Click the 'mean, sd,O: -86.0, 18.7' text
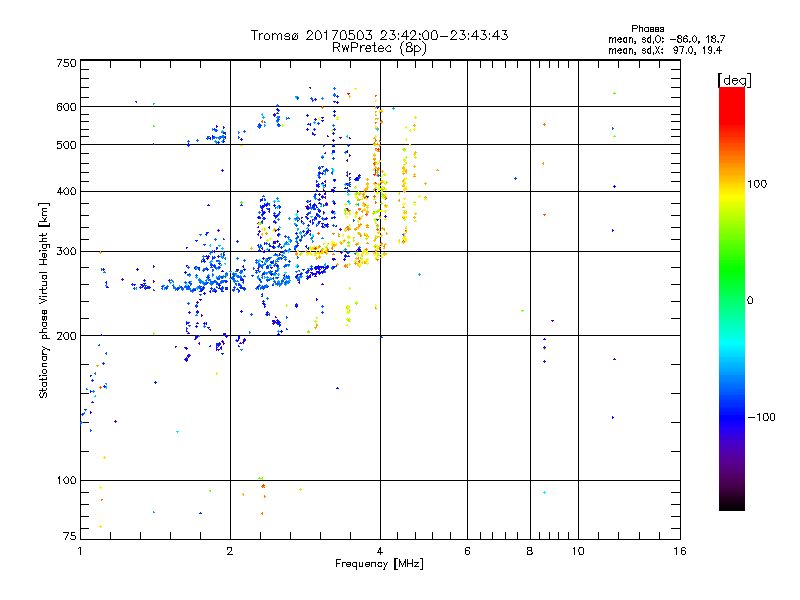800x600 pixels. tap(666, 39)
